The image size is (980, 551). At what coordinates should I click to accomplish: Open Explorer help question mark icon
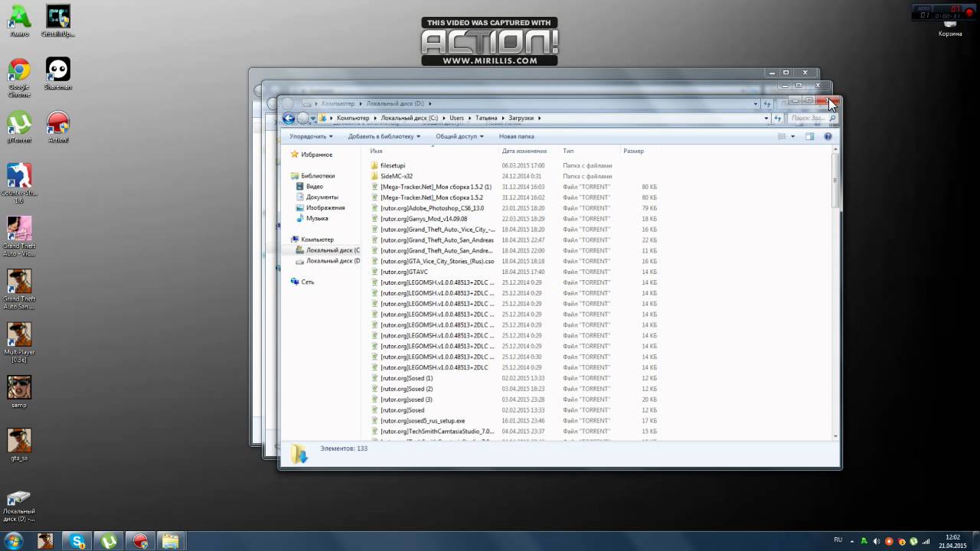[828, 136]
